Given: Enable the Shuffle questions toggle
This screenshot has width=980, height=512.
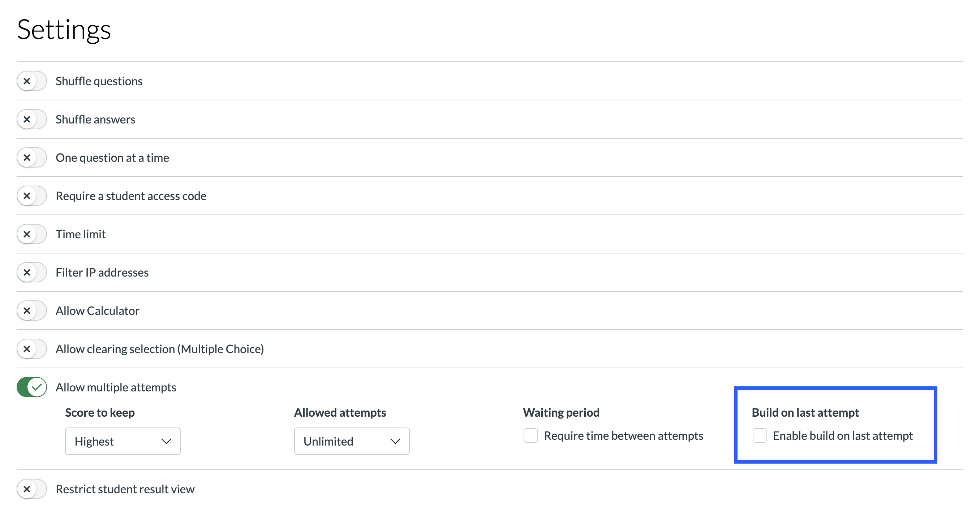Looking at the screenshot, I should (x=31, y=81).
